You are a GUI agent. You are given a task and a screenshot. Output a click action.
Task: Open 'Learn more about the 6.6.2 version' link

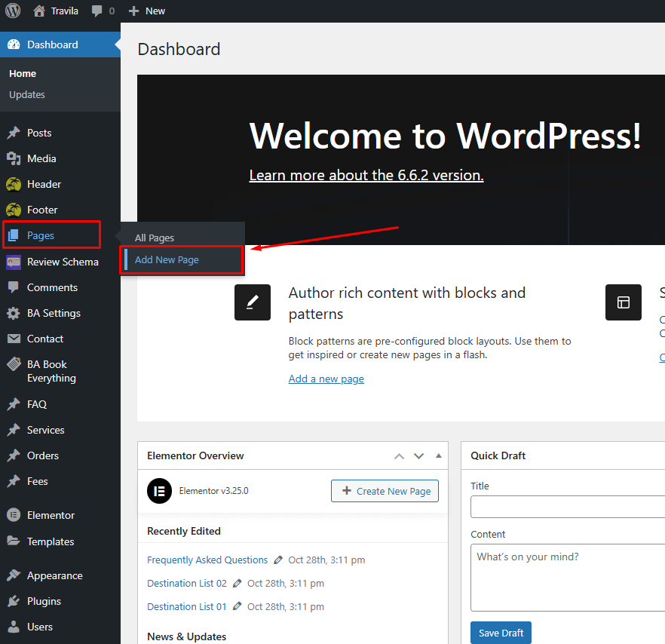366,175
